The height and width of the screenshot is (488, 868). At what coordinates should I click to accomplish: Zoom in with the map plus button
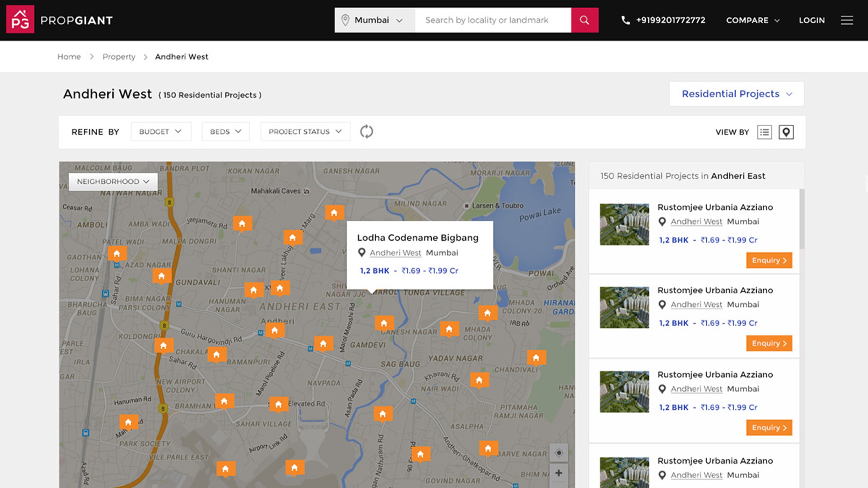click(559, 473)
